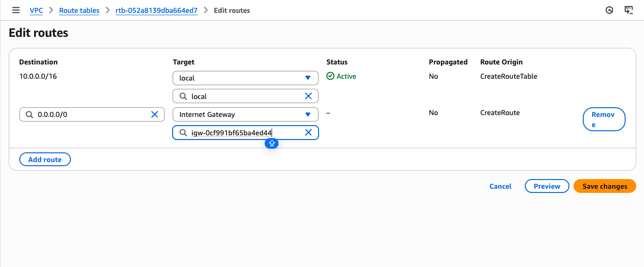Click the Add route button
Screen dimensions: 644x267
pos(45,160)
